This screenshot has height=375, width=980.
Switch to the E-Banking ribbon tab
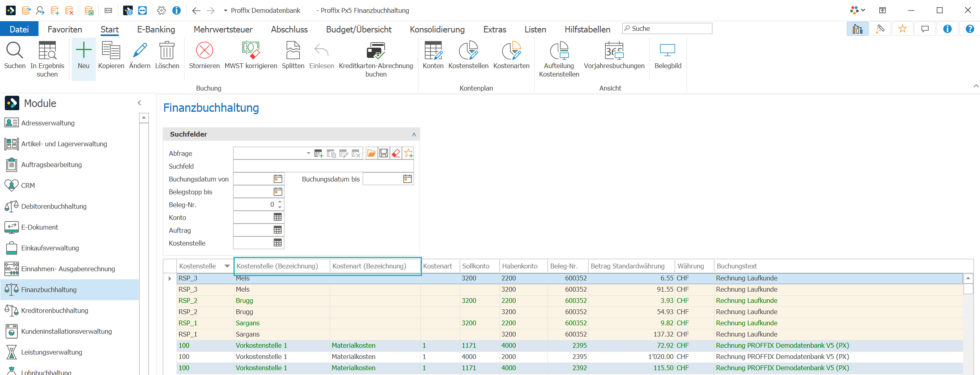coord(156,29)
